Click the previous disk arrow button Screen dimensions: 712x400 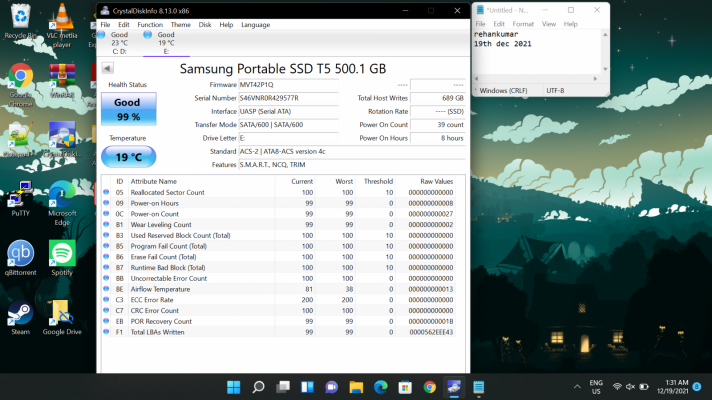(x=108, y=68)
